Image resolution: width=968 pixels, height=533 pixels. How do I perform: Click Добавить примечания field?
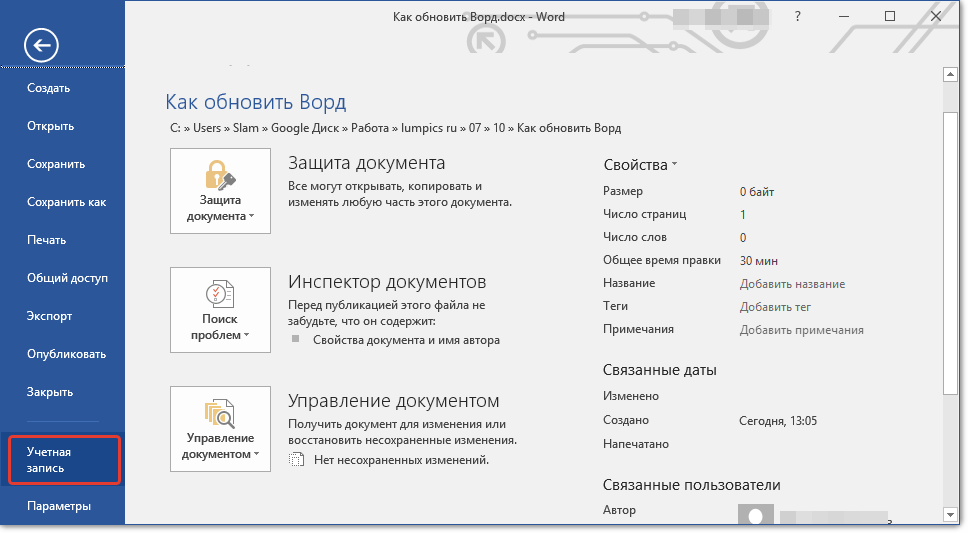[801, 330]
